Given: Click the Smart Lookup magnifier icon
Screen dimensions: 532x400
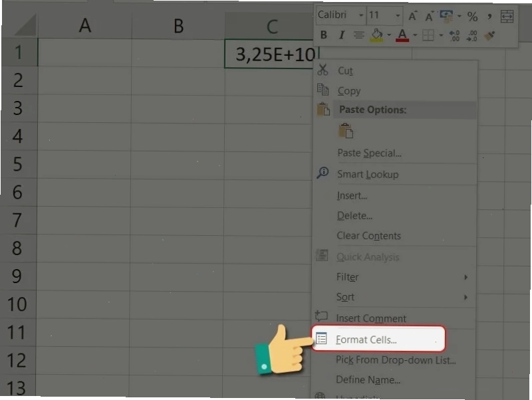Looking at the screenshot, I should coord(323,173).
